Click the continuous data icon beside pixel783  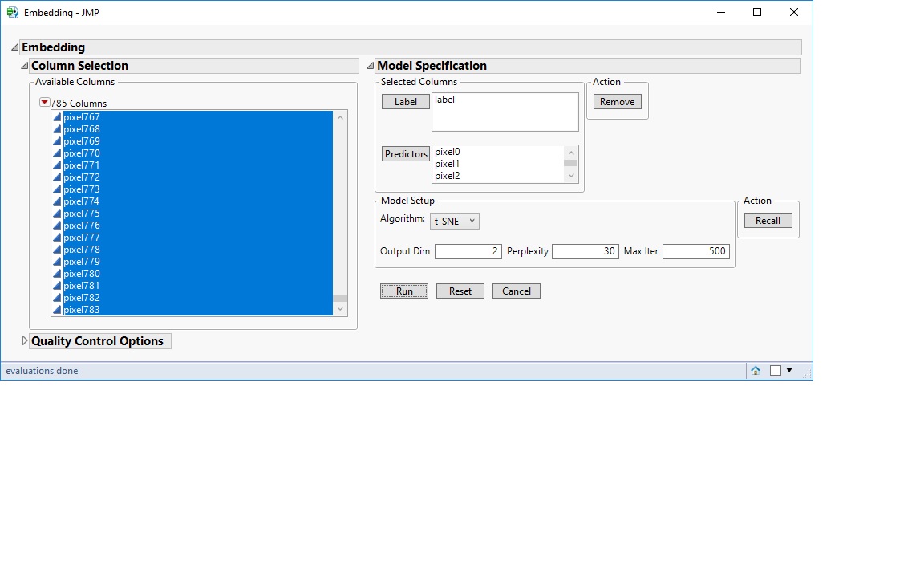coord(57,309)
